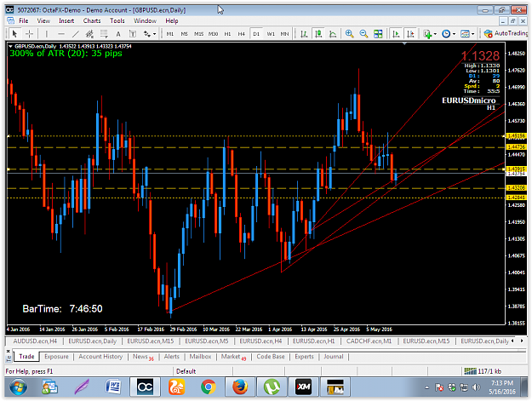
Task: Switch chart to W1 timeframe
Action: (271, 33)
